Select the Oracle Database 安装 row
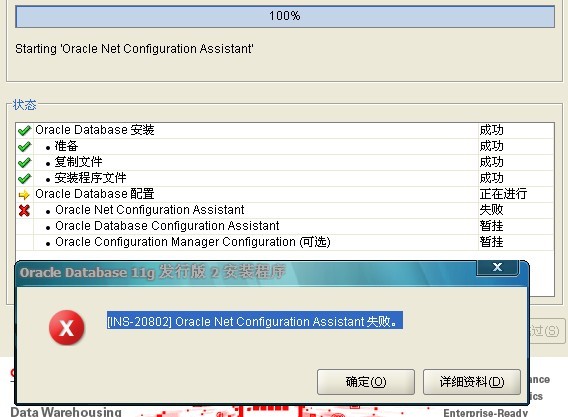This screenshot has width=568, height=417. click(x=285, y=130)
